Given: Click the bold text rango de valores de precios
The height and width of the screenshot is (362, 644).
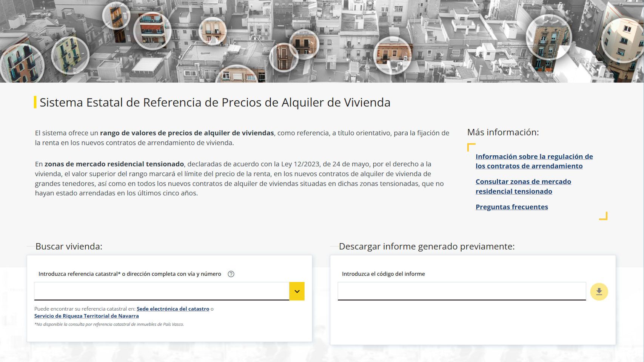Looking at the screenshot, I should coord(187,133).
